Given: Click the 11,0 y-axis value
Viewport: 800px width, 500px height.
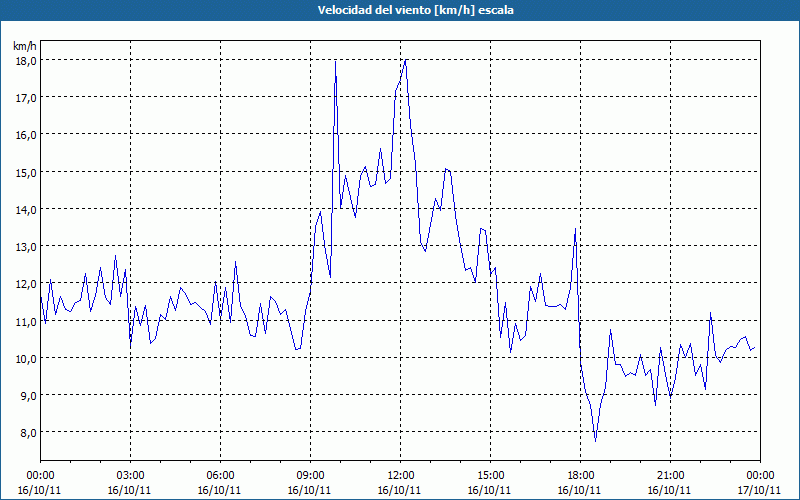Looking at the screenshot, I should 25,321.
